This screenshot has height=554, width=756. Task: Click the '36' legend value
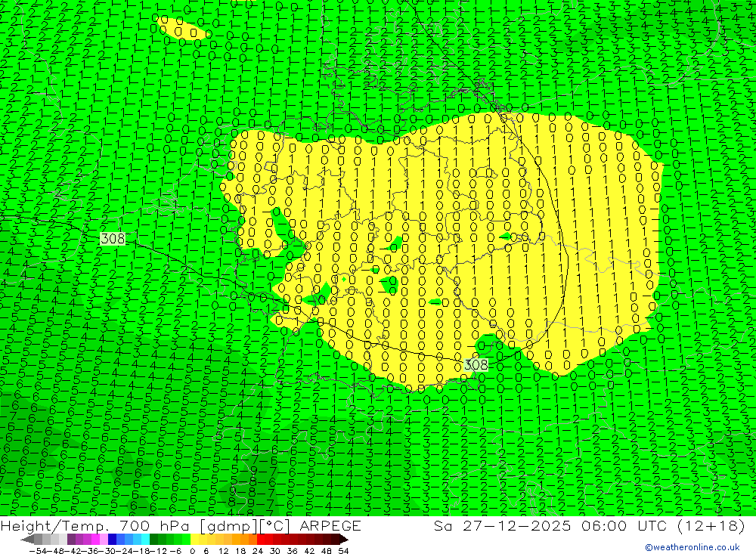292,551
